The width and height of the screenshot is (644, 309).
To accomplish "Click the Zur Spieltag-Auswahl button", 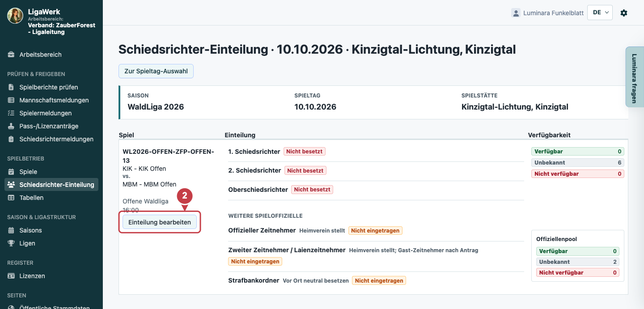I will click(x=156, y=72).
